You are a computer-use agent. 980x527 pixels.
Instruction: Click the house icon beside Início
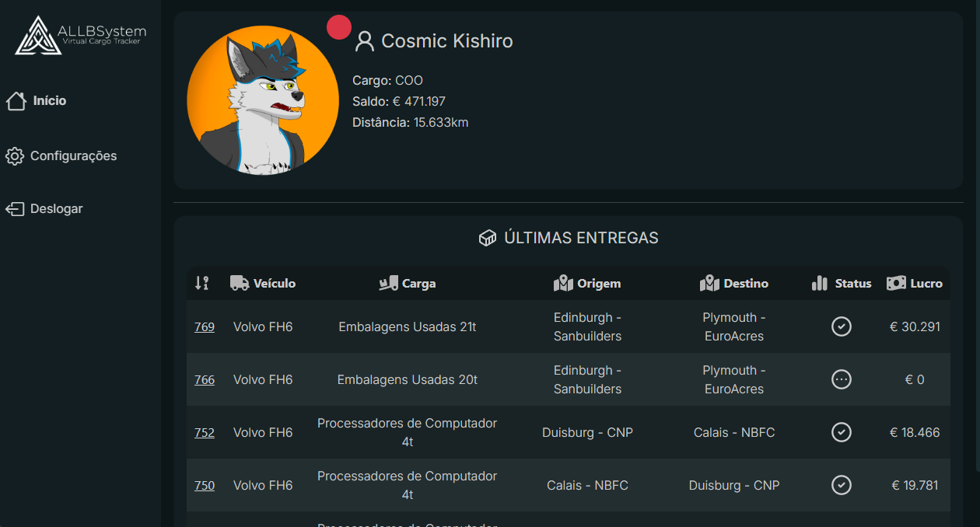(x=16, y=101)
